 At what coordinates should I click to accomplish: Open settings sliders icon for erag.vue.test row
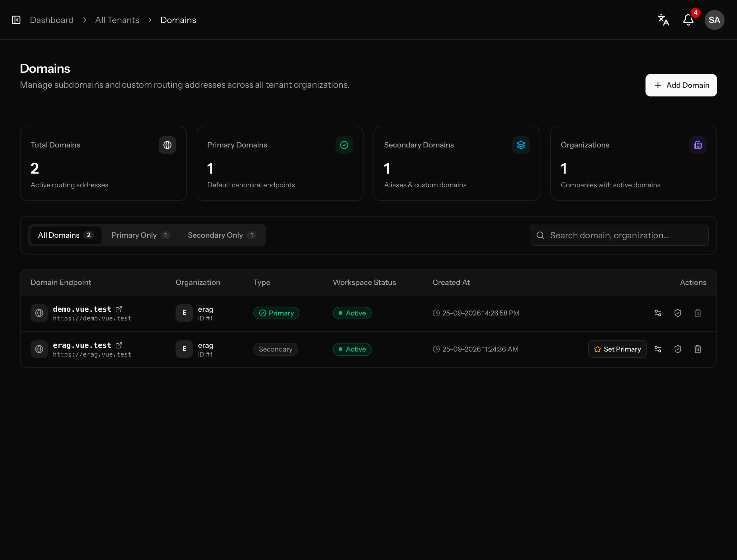coord(658,349)
